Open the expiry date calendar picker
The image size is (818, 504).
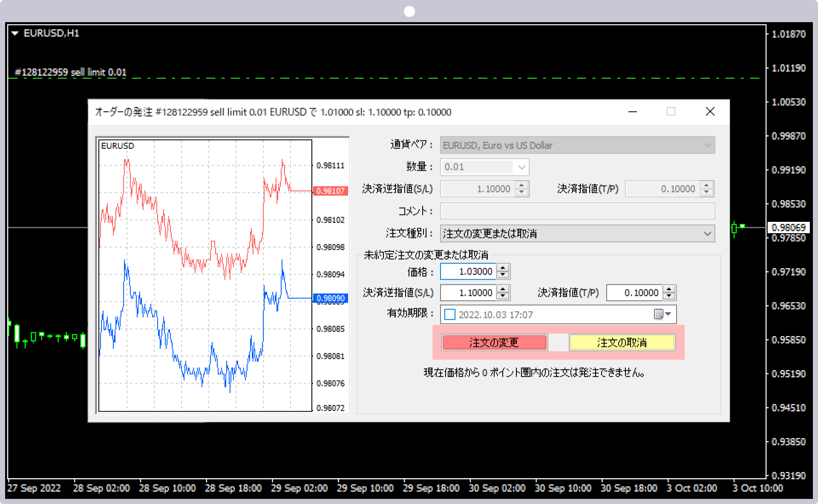point(662,314)
